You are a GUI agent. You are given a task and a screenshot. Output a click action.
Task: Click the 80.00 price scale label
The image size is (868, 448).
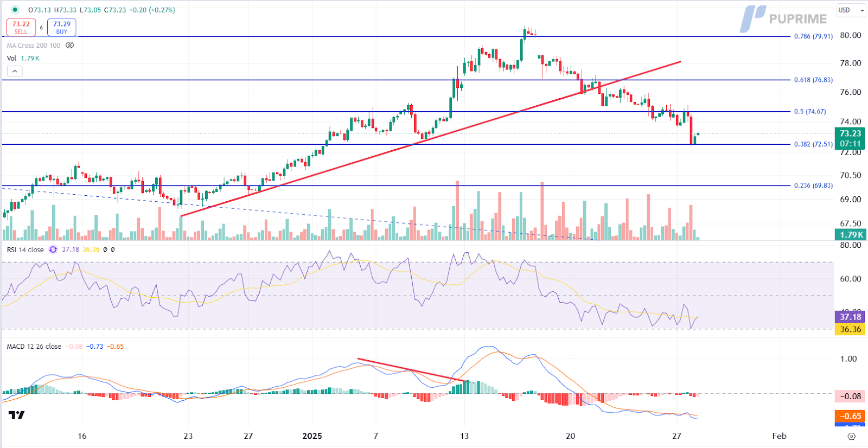pos(850,35)
